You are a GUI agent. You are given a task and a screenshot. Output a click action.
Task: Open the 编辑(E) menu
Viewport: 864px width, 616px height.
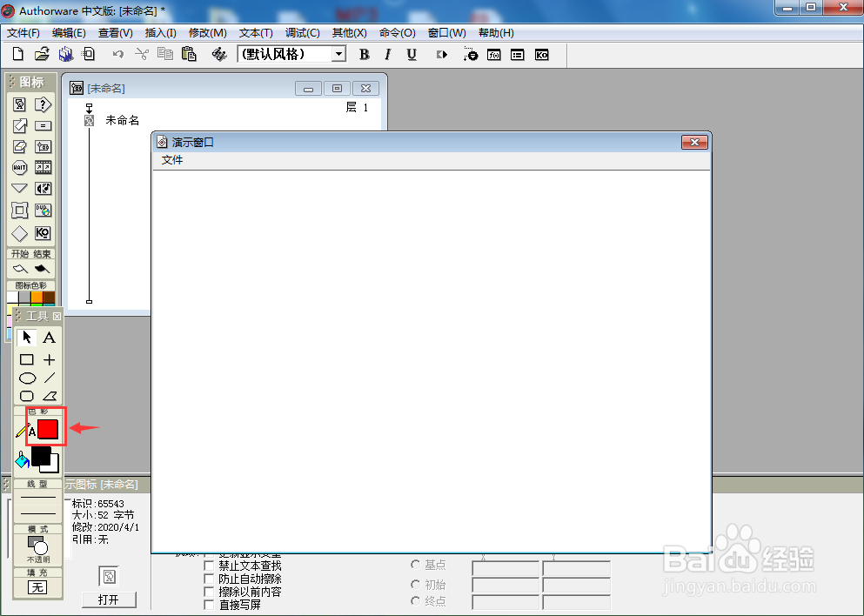pyautogui.click(x=69, y=33)
